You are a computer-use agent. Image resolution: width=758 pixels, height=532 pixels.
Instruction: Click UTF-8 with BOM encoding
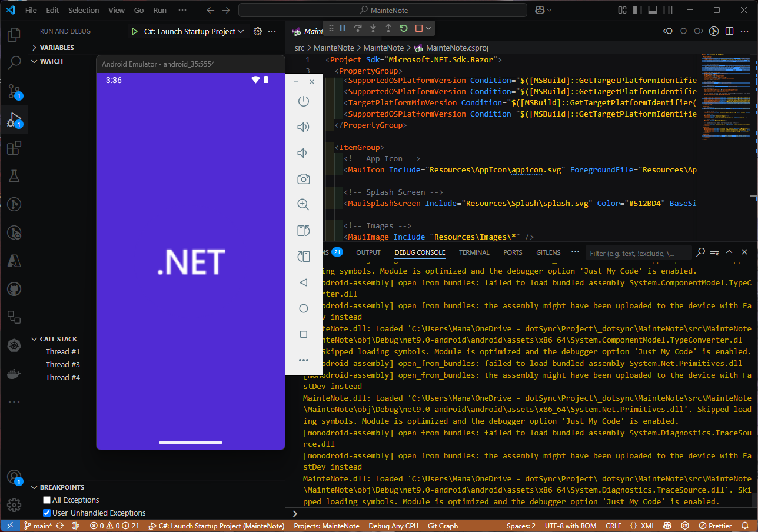pyautogui.click(x=570, y=526)
